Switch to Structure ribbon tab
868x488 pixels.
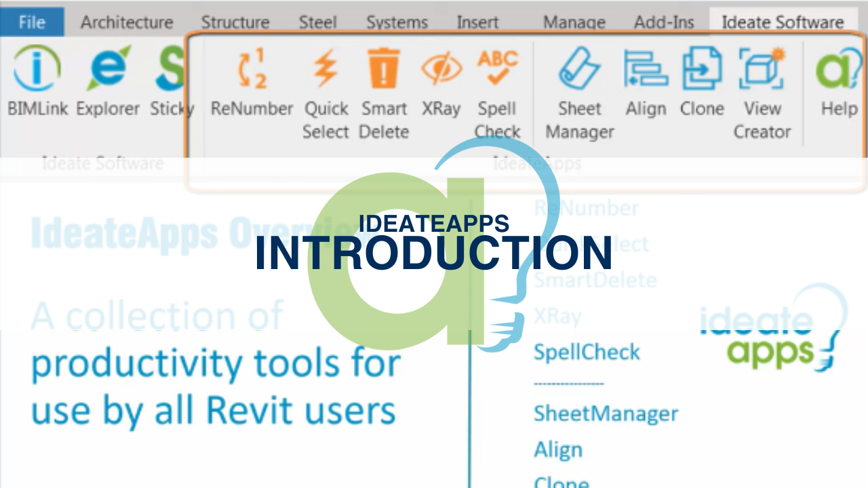coord(235,22)
